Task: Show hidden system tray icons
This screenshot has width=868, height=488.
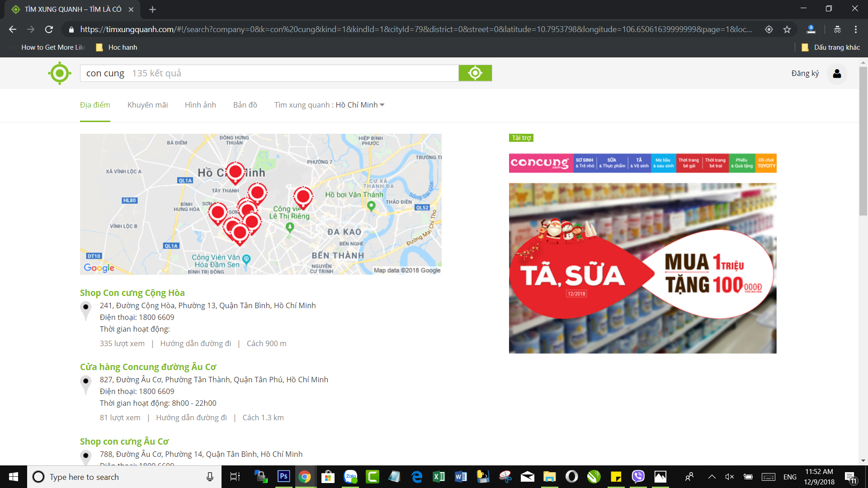Action: 712,477
